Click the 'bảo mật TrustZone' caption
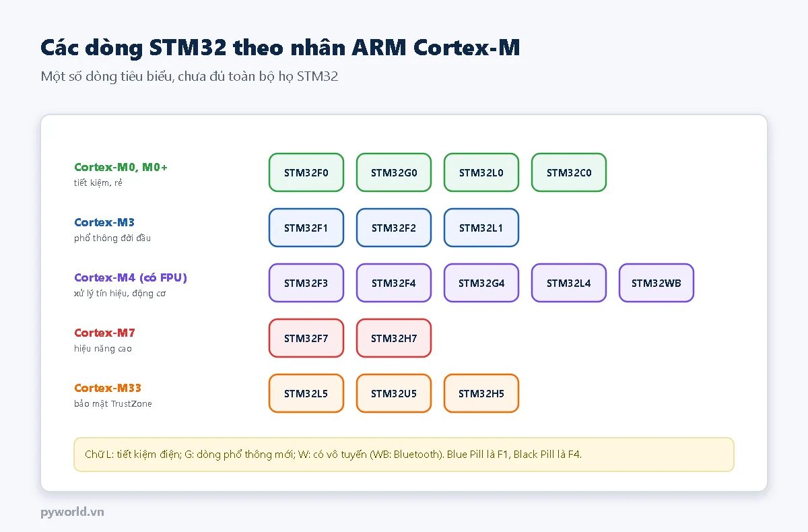This screenshot has height=532, width=808. [113, 404]
